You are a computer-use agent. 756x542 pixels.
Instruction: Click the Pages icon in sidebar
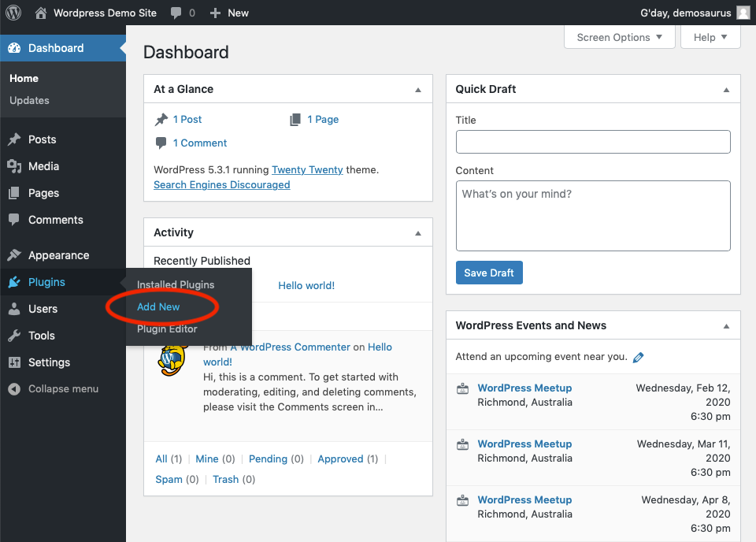pos(14,193)
